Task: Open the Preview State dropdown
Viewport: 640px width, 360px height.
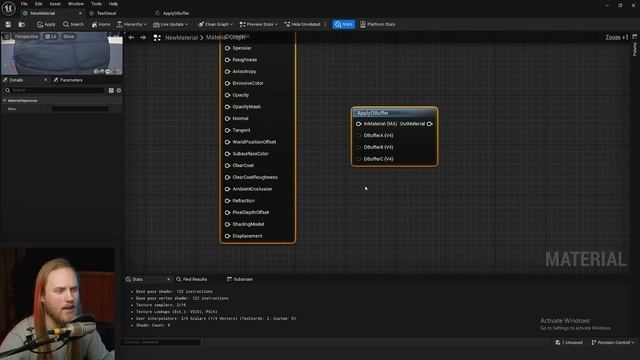Action: [259, 24]
